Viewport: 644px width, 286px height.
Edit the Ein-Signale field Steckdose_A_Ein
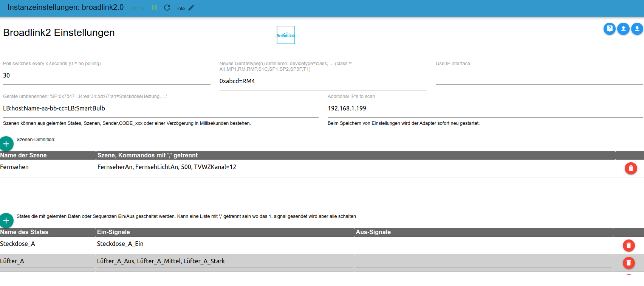(x=225, y=244)
